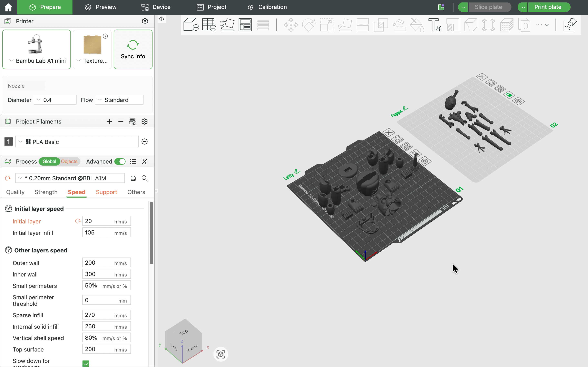Open the nozzle Diameter dropdown
Screen dimensions: 588x367
point(55,100)
